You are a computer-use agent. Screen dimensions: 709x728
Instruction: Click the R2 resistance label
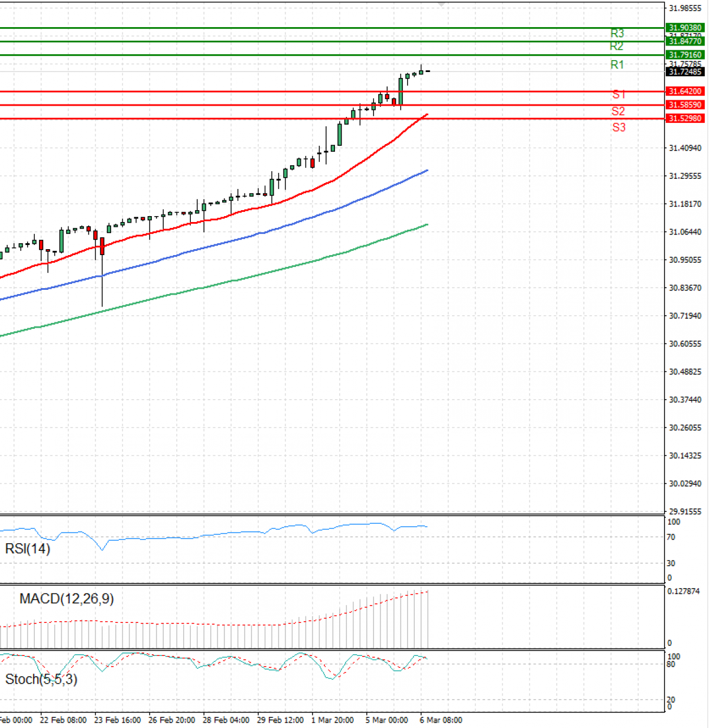(616, 46)
